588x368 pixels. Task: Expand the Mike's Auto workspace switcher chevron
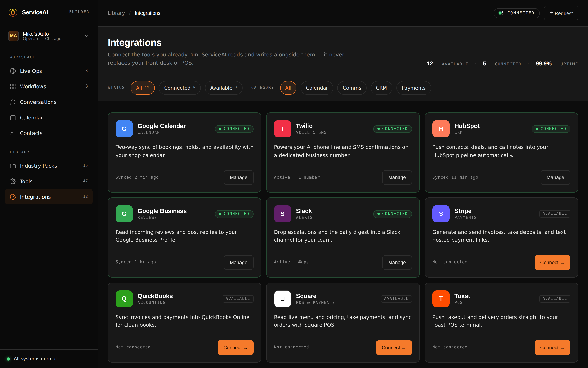pos(87,36)
